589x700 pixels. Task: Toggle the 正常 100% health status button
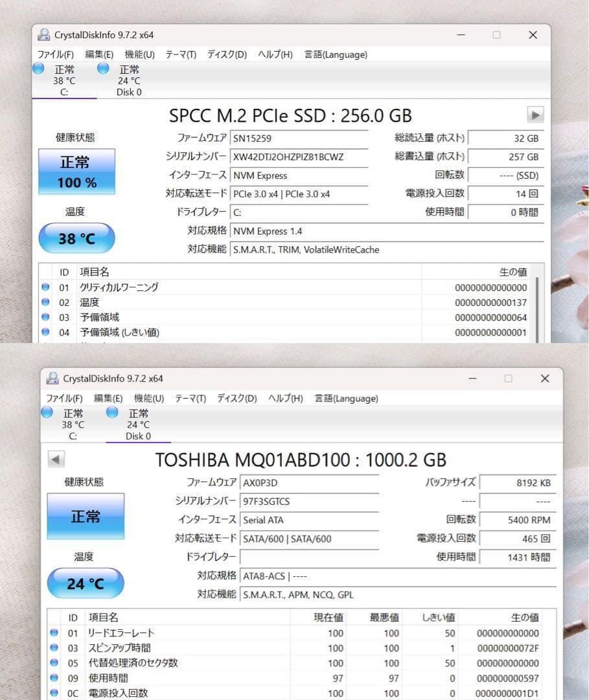point(76,171)
